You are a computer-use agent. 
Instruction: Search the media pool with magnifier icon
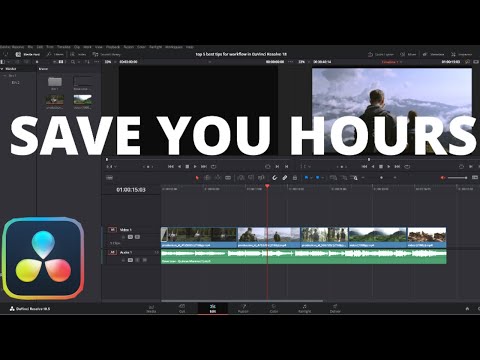[73, 62]
